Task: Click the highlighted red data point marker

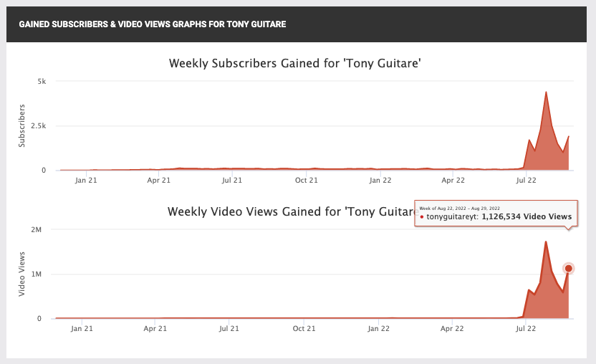Action: pos(569,269)
